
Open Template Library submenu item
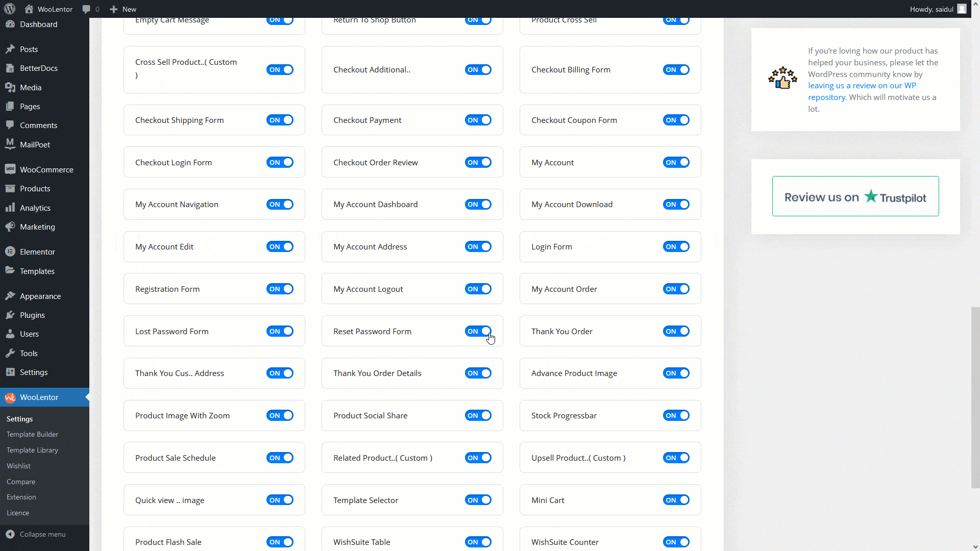32,450
